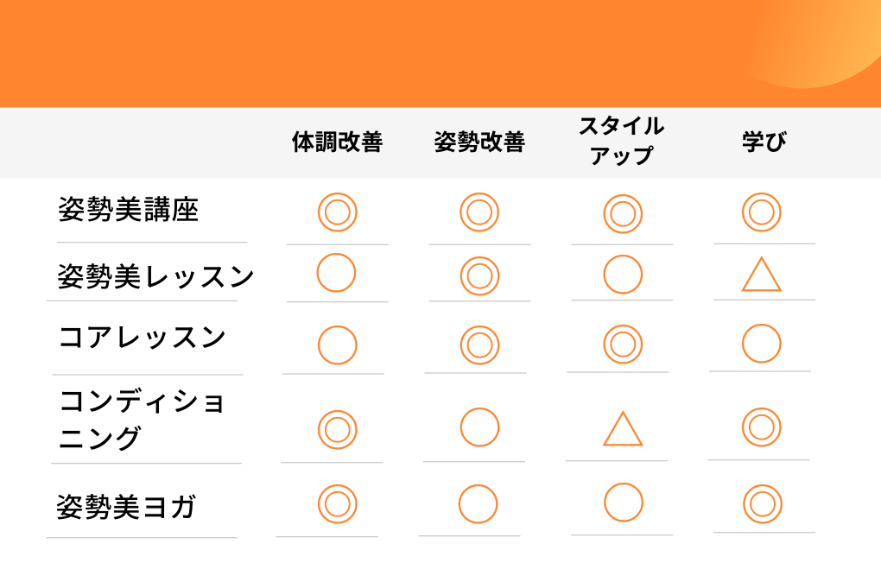Click double circle for コアレッスン under 姿勢改善
The height and width of the screenshot is (588, 881).
[479, 345]
